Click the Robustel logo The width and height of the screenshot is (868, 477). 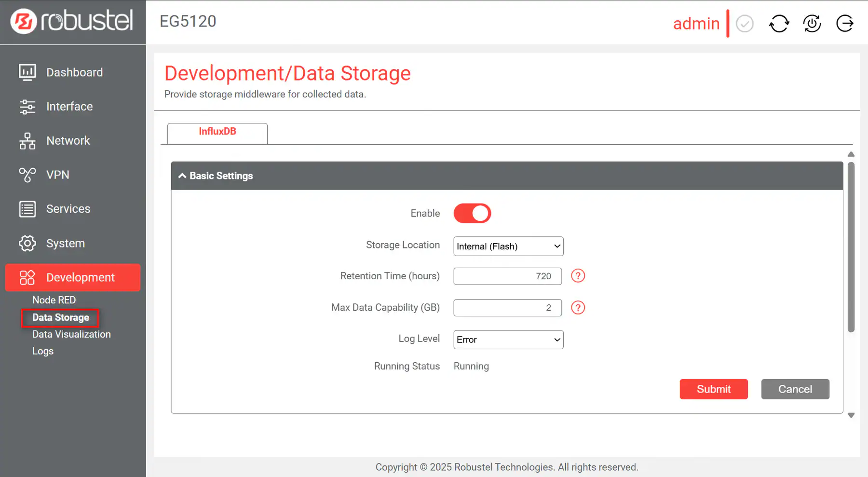[72, 21]
